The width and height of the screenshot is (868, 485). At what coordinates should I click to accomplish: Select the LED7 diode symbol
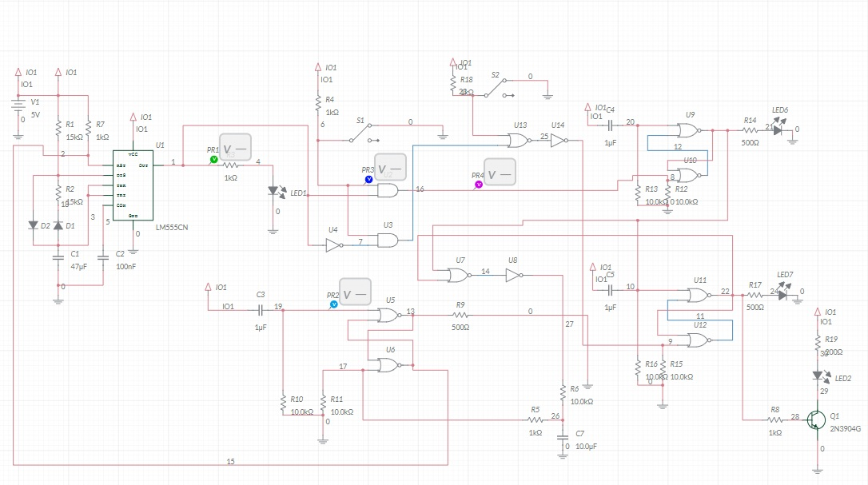tap(784, 294)
